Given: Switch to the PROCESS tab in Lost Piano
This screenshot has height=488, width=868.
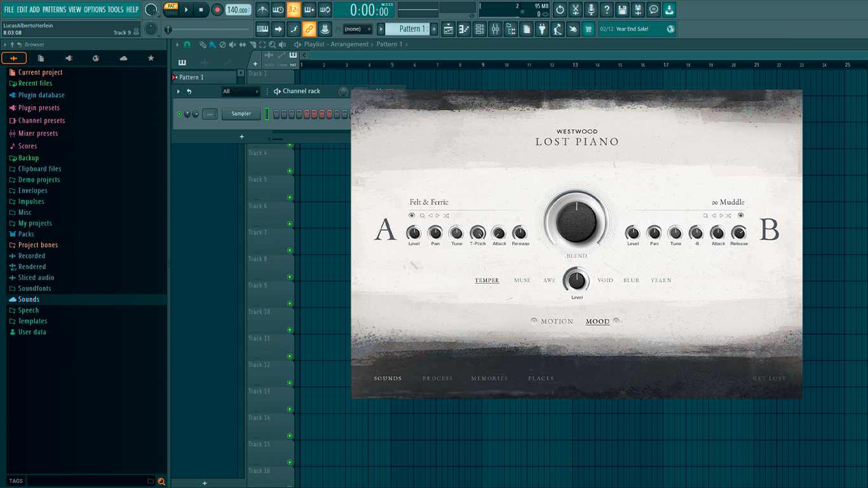Looking at the screenshot, I should pos(438,378).
